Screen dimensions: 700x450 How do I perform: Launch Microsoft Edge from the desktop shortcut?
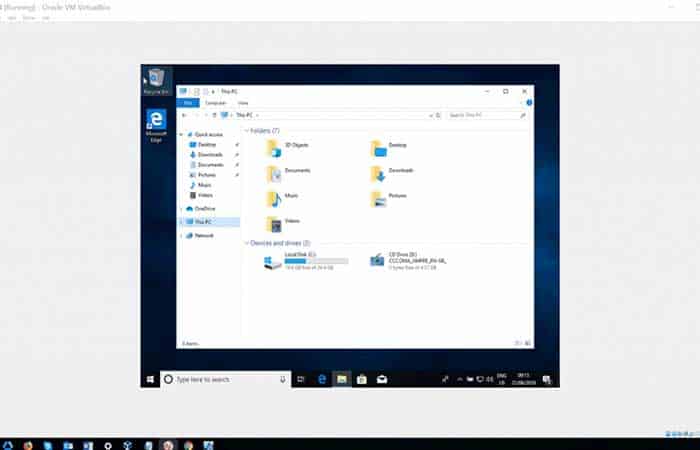coord(156,125)
